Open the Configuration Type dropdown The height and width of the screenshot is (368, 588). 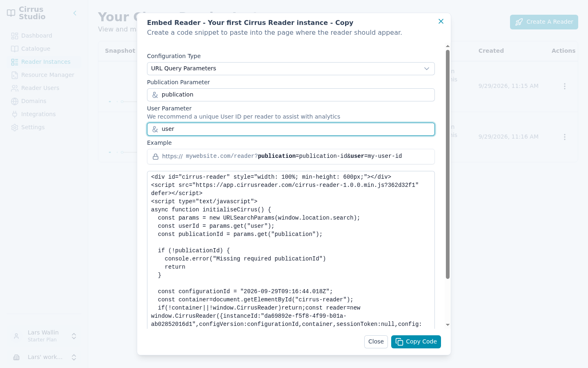(x=291, y=69)
